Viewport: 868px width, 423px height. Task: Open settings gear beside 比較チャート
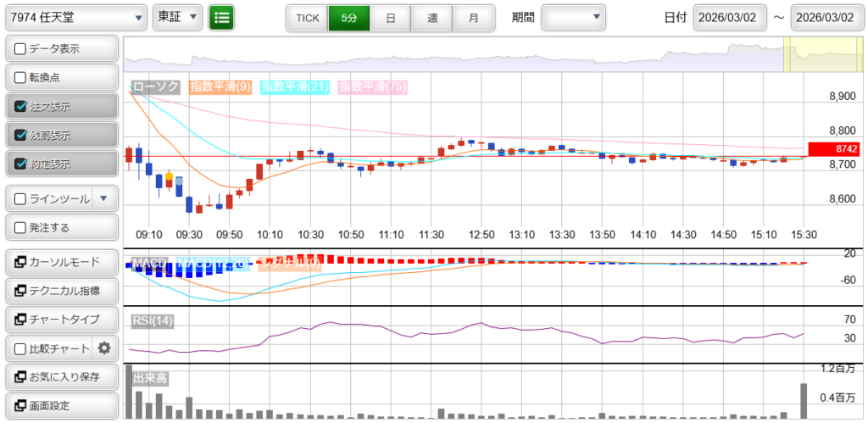coord(104,348)
